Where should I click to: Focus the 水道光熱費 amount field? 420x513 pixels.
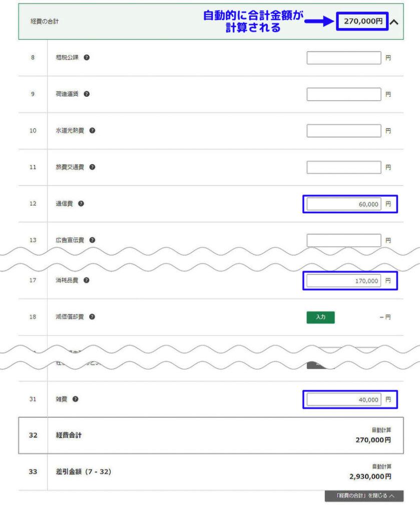pos(344,131)
